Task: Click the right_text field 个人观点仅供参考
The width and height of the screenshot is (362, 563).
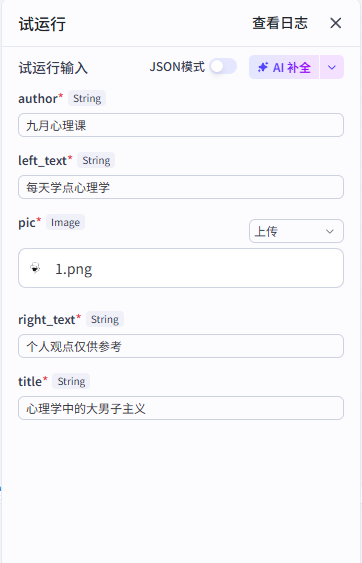Action: click(181, 346)
